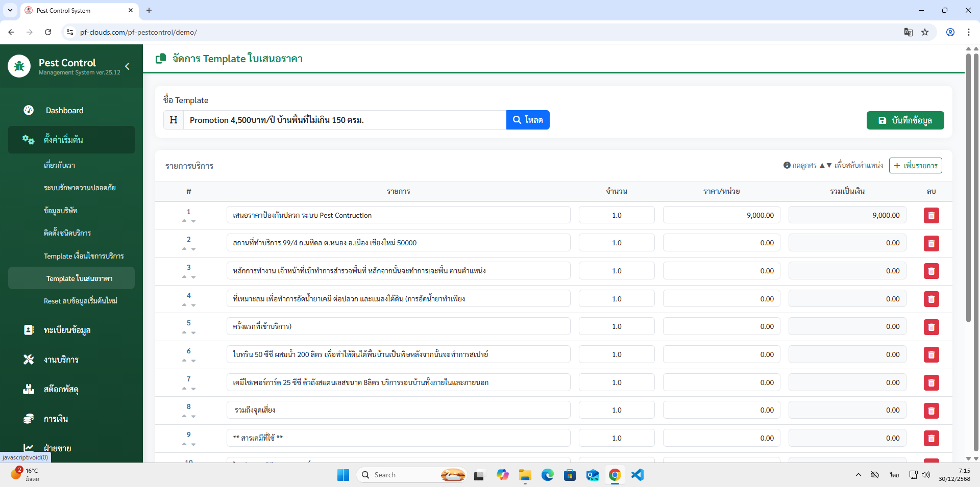Open Template เงื่อนไขการบริการ submenu item
The image size is (980, 487).
84,256
